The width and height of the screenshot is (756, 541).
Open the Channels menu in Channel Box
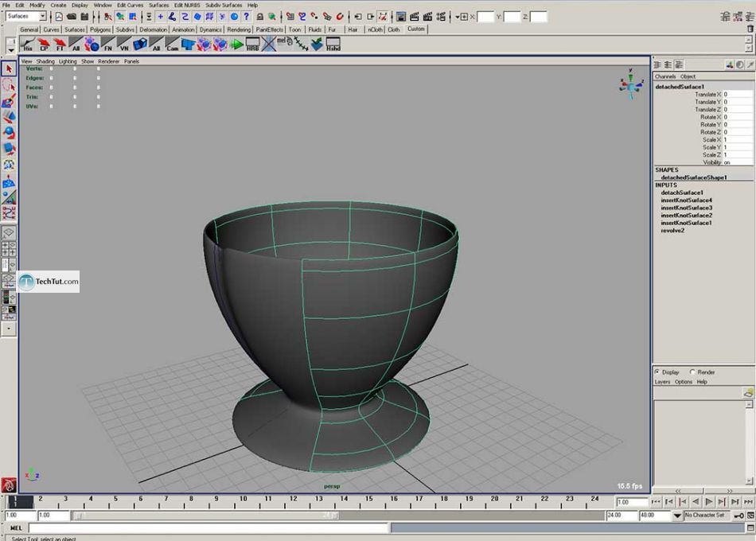pyautogui.click(x=664, y=76)
